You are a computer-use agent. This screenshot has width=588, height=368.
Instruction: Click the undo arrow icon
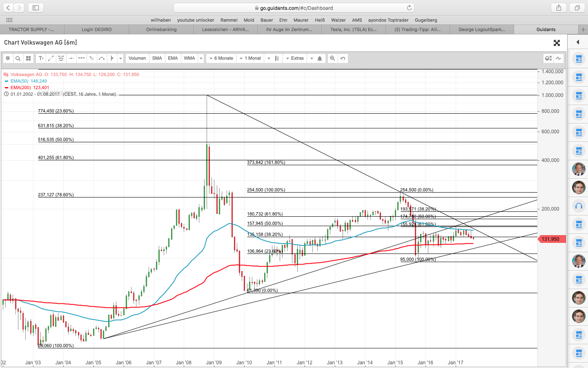(343, 58)
